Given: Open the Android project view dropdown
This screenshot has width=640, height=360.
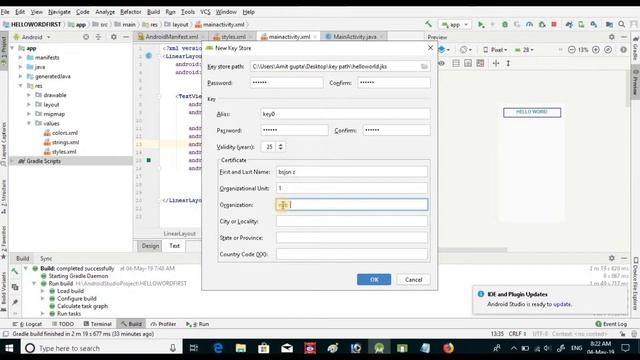Looking at the screenshot, I should coord(32,37).
